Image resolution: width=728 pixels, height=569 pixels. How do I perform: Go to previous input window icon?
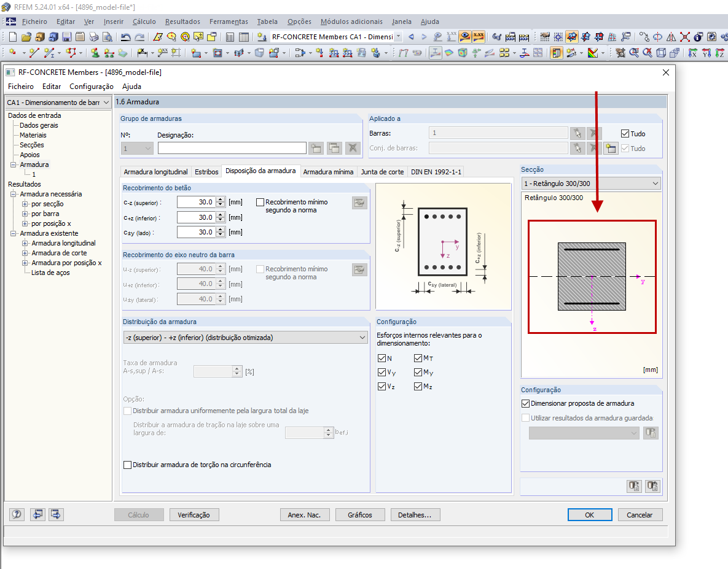pyautogui.click(x=37, y=514)
